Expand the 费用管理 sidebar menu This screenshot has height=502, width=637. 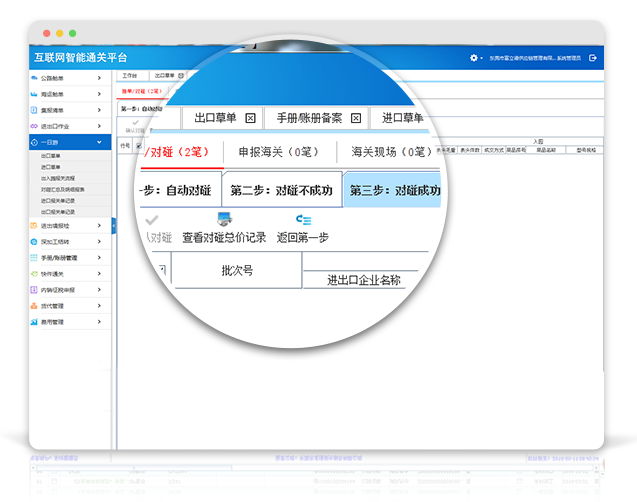tap(99, 322)
